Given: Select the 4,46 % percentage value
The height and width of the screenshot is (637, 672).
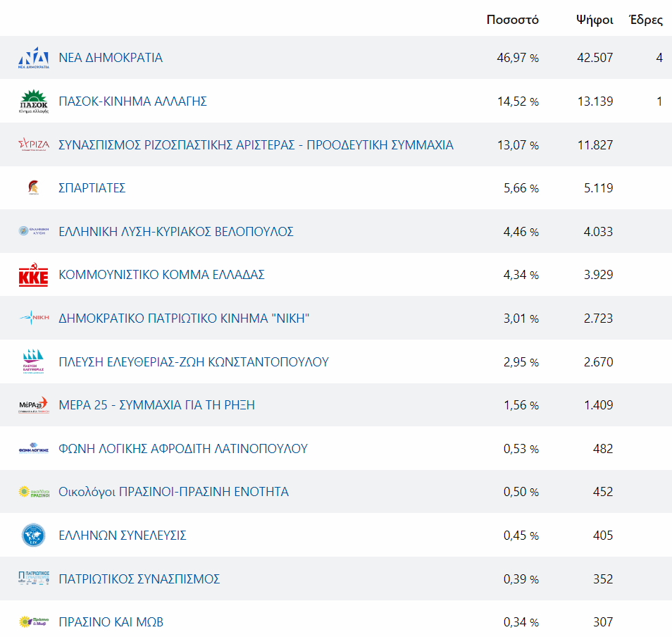Looking at the screenshot, I should click(521, 232).
